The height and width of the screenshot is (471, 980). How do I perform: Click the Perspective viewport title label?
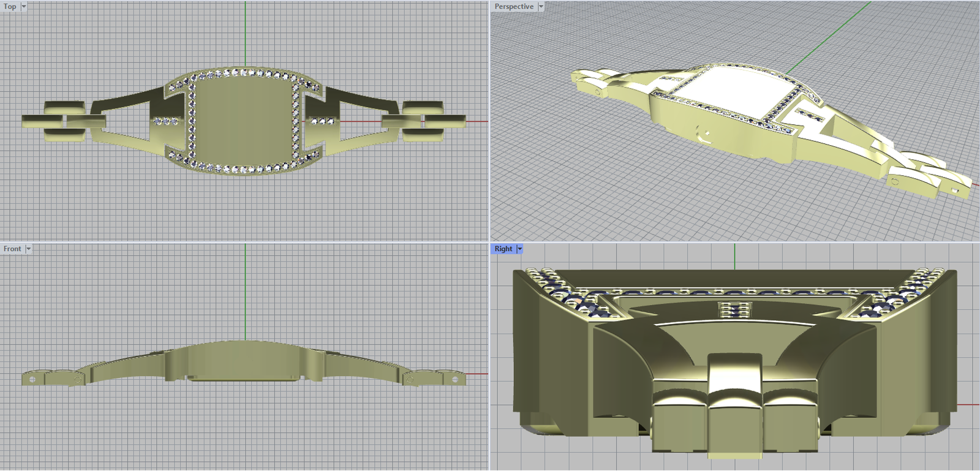point(513,7)
